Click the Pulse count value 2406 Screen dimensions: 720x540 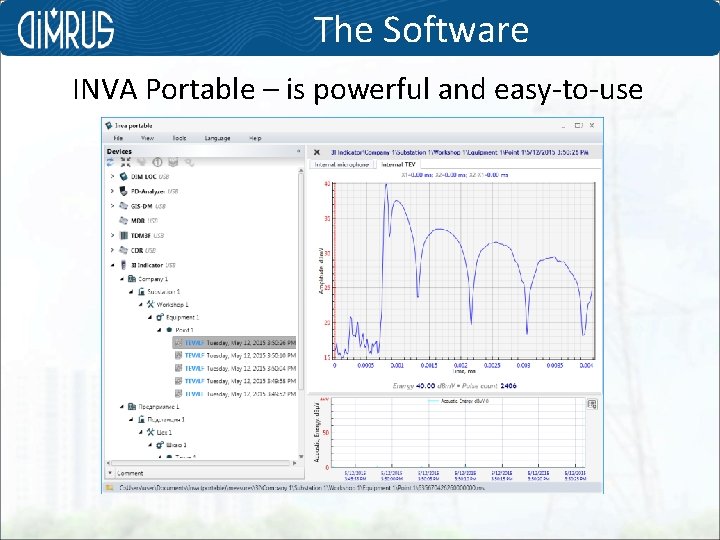tap(508, 386)
